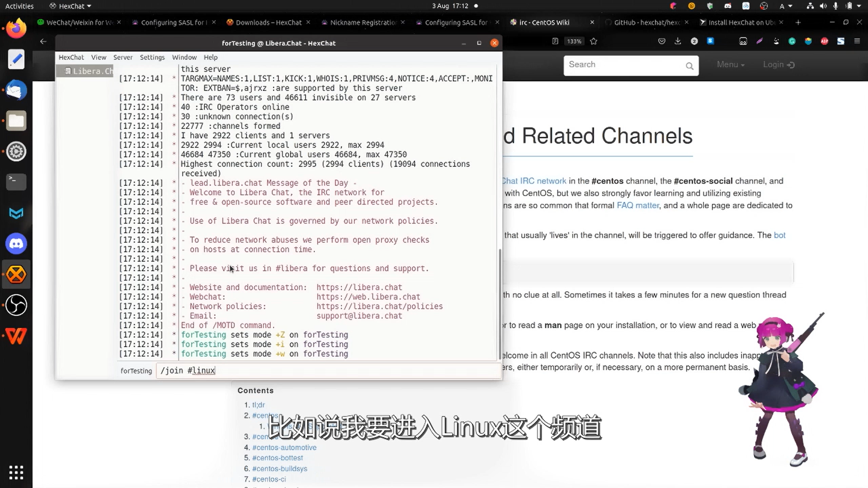Viewport: 868px width, 488px height.
Task: Open the Firefox downloads arrow icon
Action: pyautogui.click(x=678, y=41)
